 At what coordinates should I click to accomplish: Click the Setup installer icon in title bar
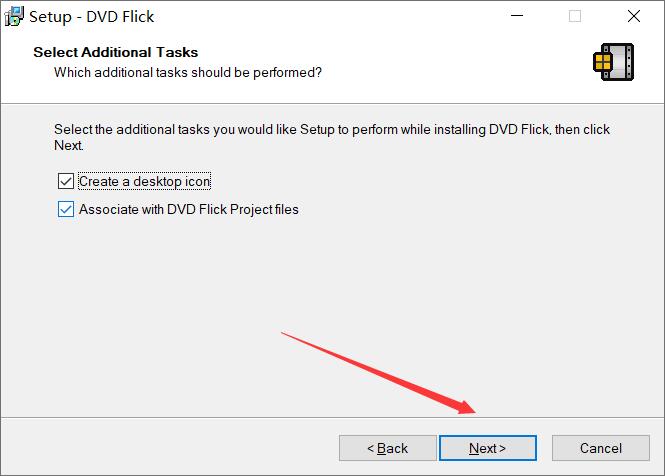click(x=14, y=16)
